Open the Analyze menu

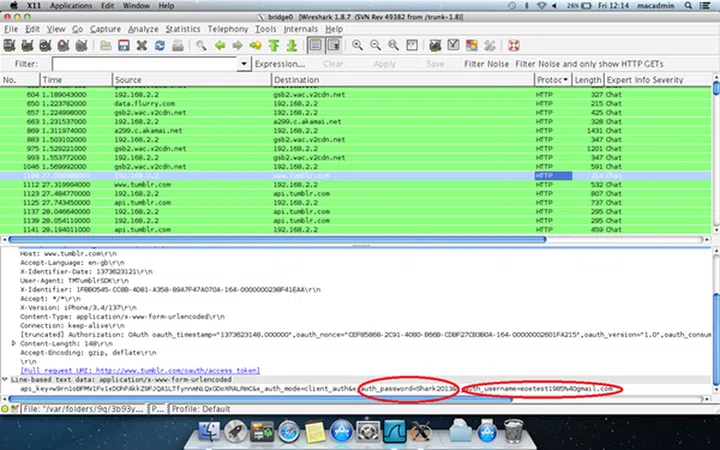click(141, 29)
